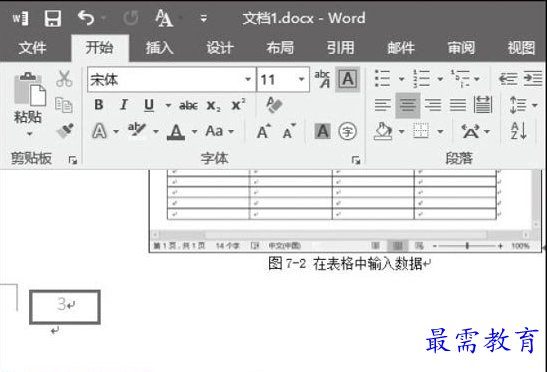The width and height of the screenshot is (547, 372).
Task: Expand font color dropdown arrow
Action: 194,132
